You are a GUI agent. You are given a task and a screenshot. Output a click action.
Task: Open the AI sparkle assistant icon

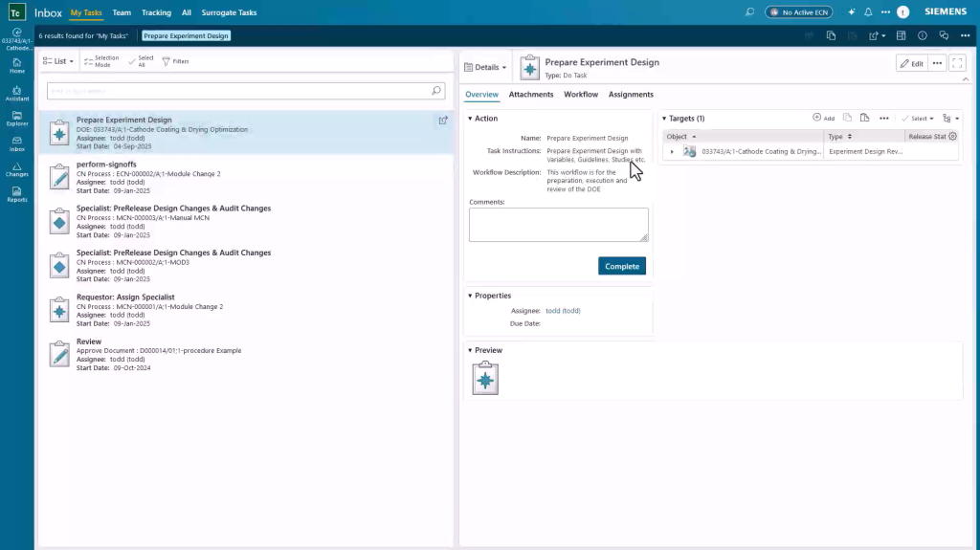pyautogui.click(x=852, y=12)
